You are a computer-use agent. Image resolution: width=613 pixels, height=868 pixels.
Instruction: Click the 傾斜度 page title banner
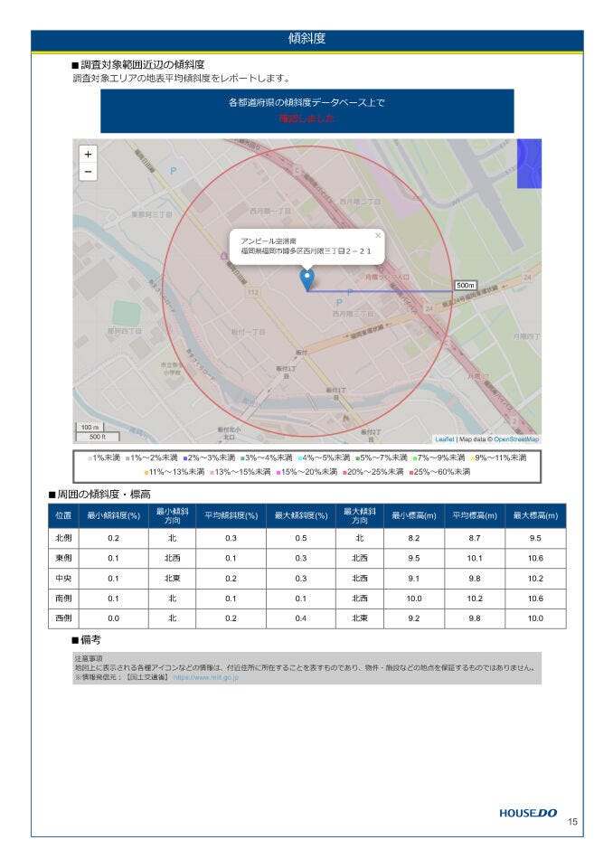306,40
